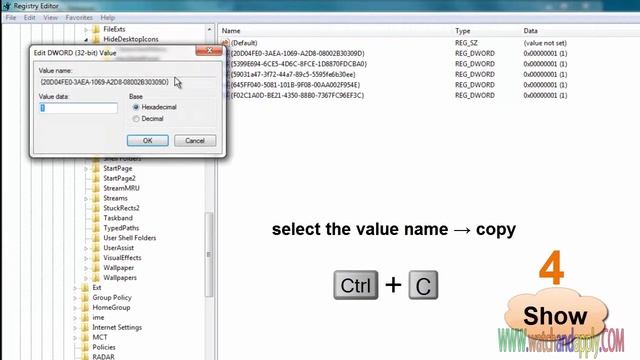Click the Wallpapers folder icon

[96, 278]
